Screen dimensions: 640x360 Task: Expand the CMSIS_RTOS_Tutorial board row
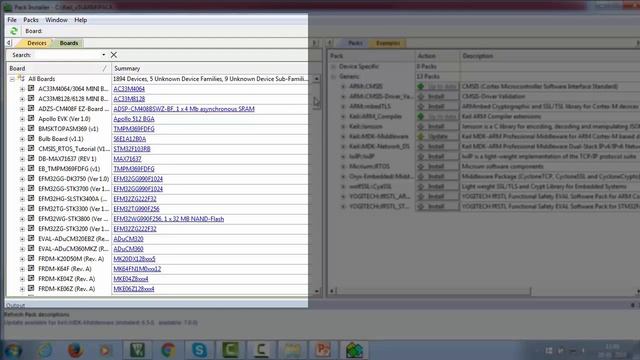click(x=22, y=149)
